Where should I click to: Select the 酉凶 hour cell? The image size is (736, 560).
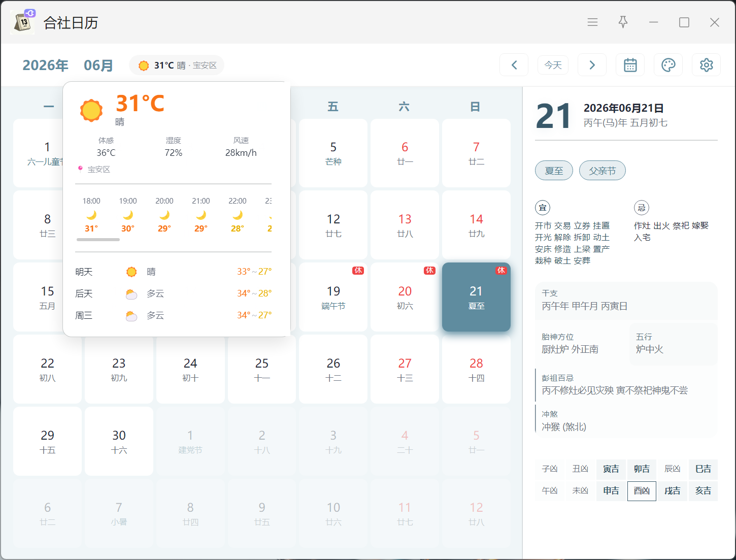click(x=642, y=491)
